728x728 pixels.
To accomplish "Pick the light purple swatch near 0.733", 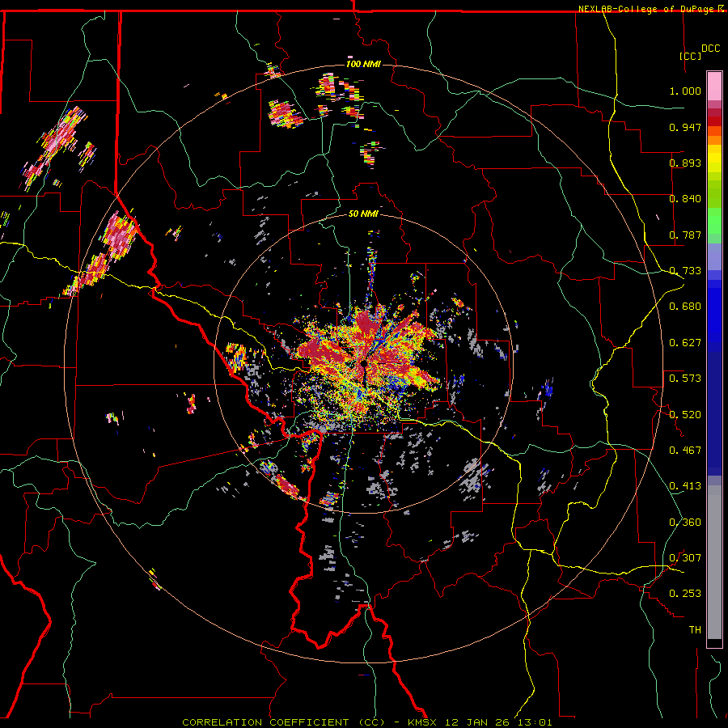I will click(714, 256).
